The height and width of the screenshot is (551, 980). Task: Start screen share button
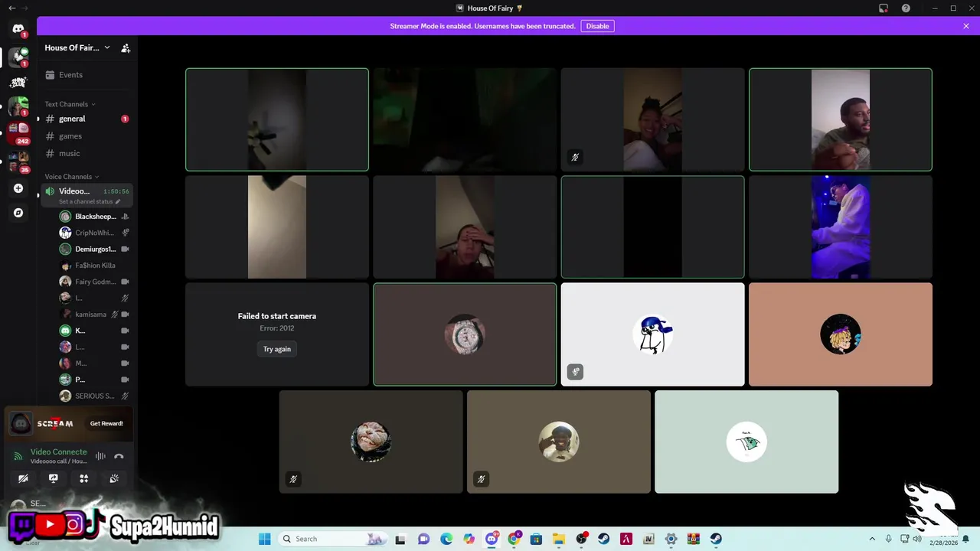(54, 478)
